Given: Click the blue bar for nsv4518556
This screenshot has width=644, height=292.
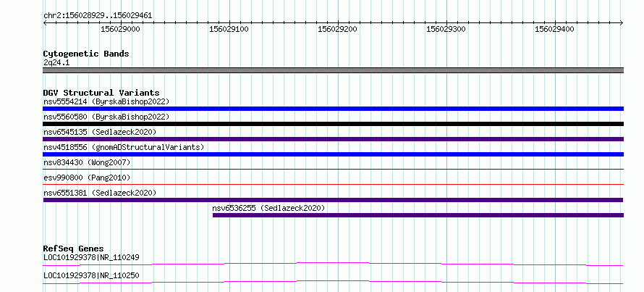Looking at the screenshot, I should point(333,154).
